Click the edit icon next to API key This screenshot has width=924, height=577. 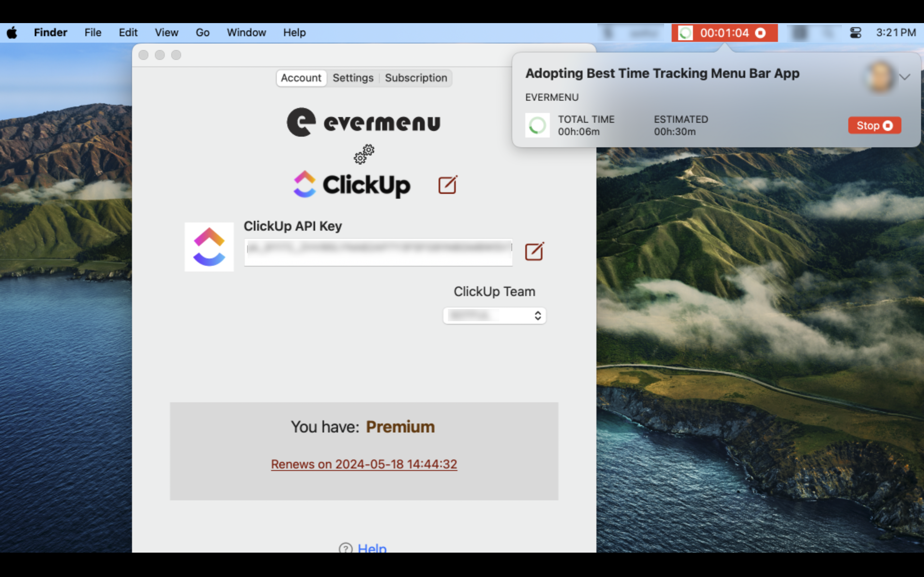click(534, 252)
